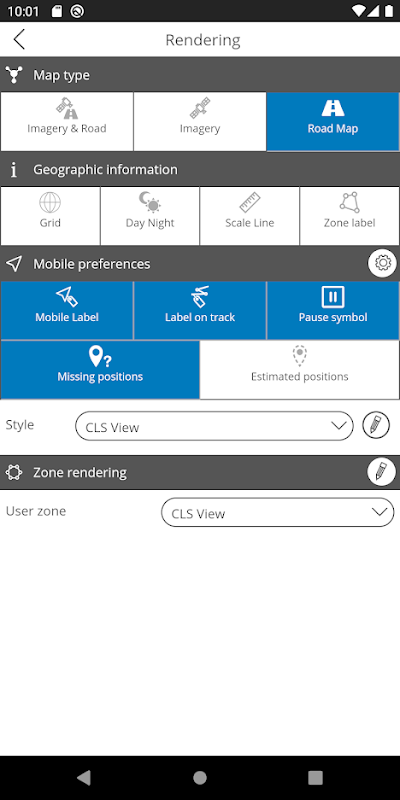Enable Estimated positions

(299, 370)
